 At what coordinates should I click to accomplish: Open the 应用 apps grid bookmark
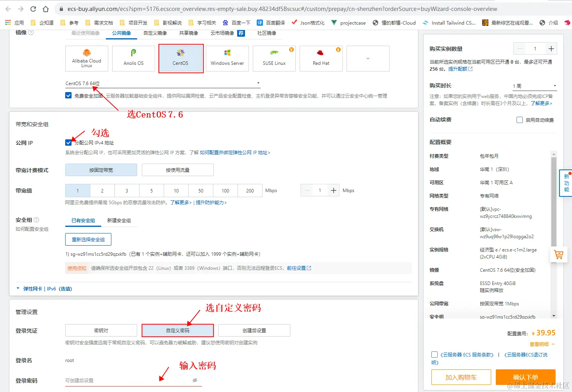click(x=14, y=23)
